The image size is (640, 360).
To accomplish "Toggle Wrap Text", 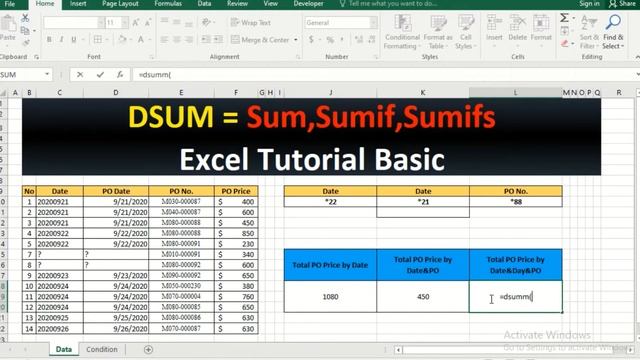I will point(251,22).
